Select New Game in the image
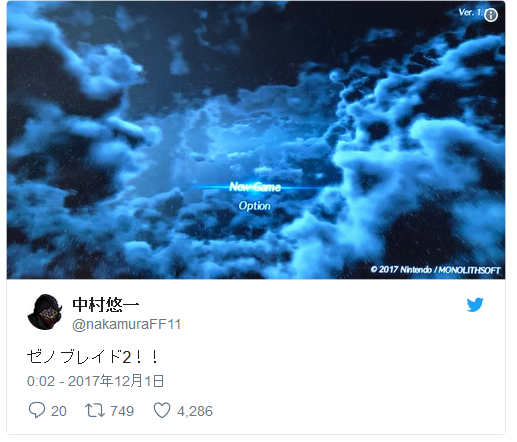This screenshot has width=517, height=442. click(255, 187)
